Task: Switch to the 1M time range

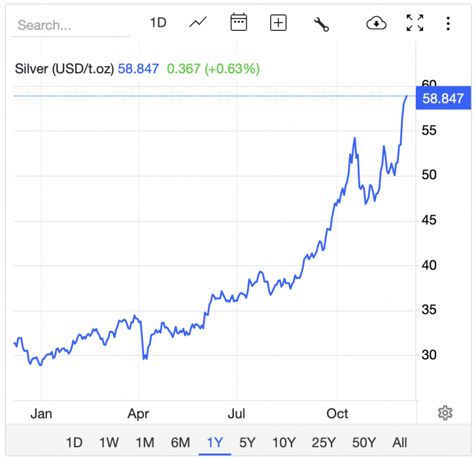Action: [x=145, y=442]
